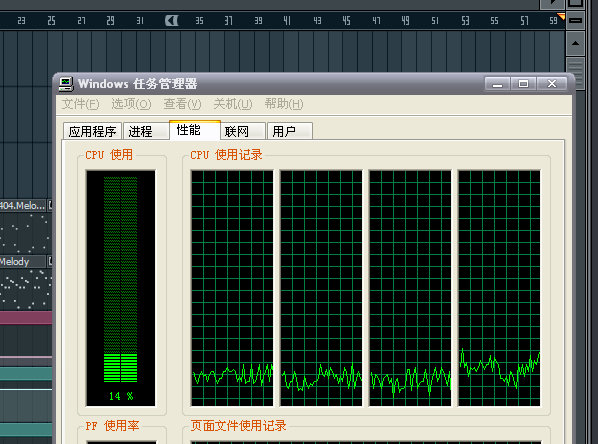The image size is (598, 444).
Task: Minimize the Windows Task Manager window
Action: (x=497, y=84)
